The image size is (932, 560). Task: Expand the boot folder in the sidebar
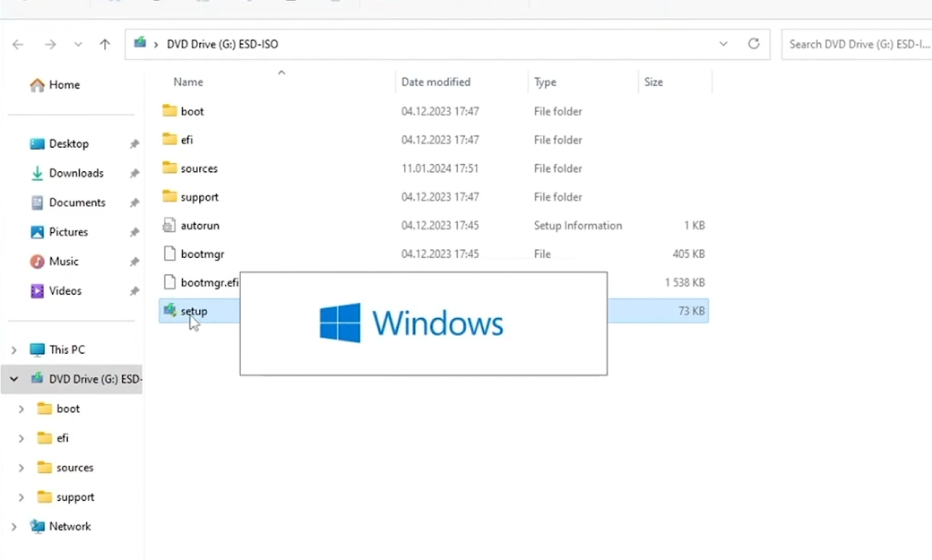click(21, 408)
